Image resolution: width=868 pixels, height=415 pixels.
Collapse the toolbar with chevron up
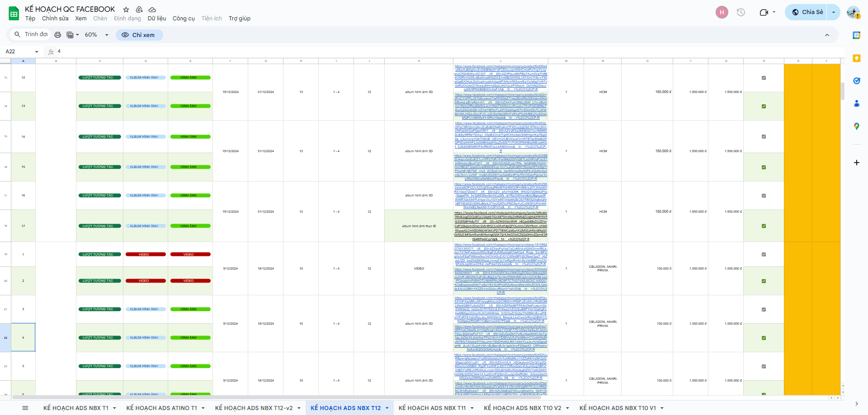pyautogui.click(x=827, y=35)
